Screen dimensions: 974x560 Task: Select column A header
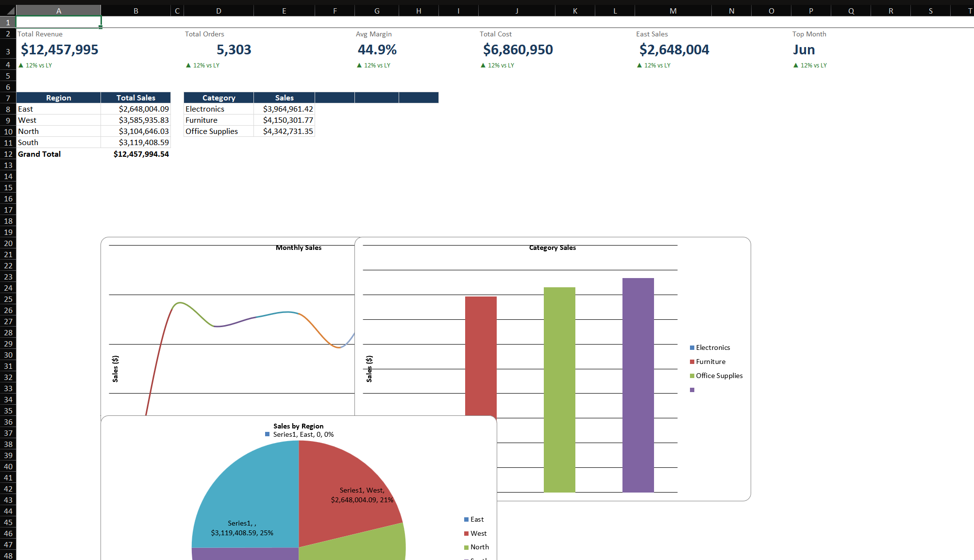[x=59, y=11]
